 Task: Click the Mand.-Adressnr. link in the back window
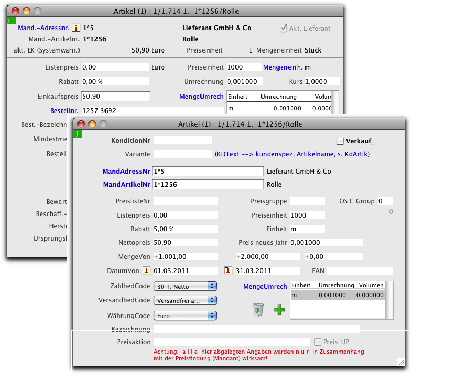43,28
